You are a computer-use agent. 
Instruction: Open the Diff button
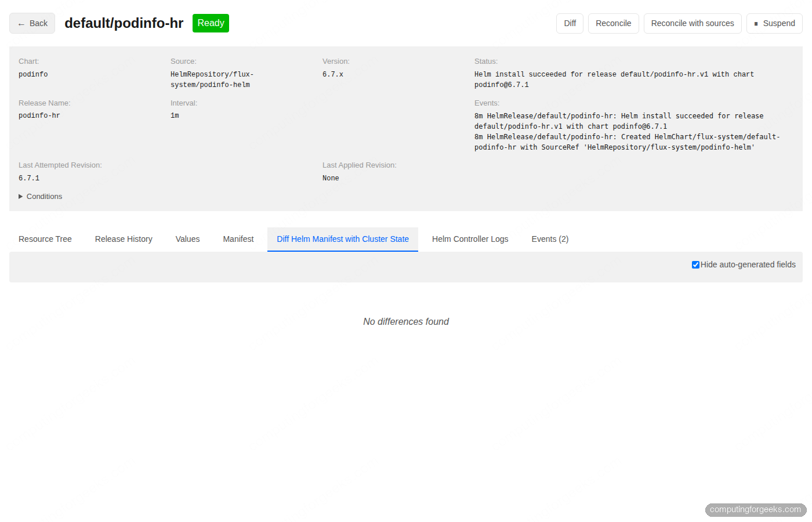pyautogui.click(x=570, y=23)
